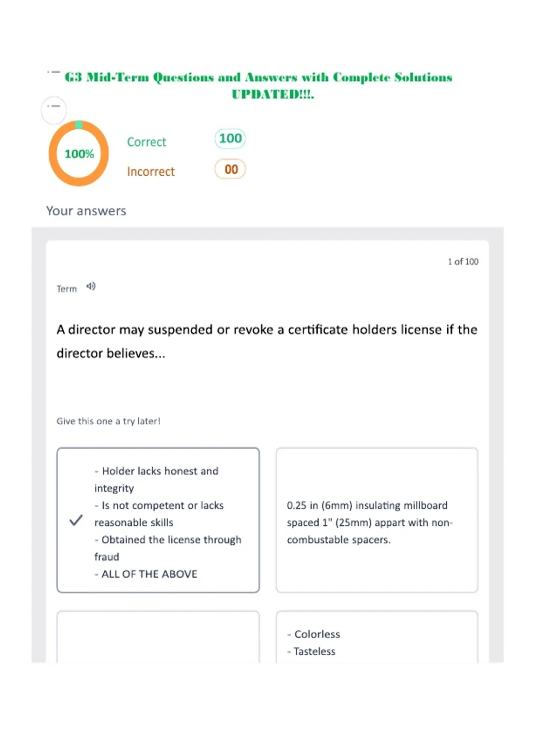The width and height of the screenshot is (534, 756).
Task: Click the orange Incorrect count badge 00
Action: [x=230, y=169]
